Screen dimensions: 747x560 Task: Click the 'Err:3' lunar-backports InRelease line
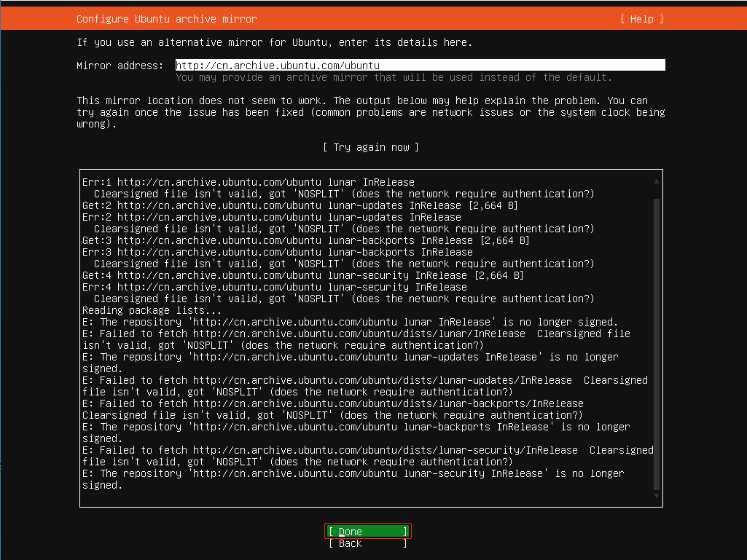pyautogui.click(x=277, y=252)
